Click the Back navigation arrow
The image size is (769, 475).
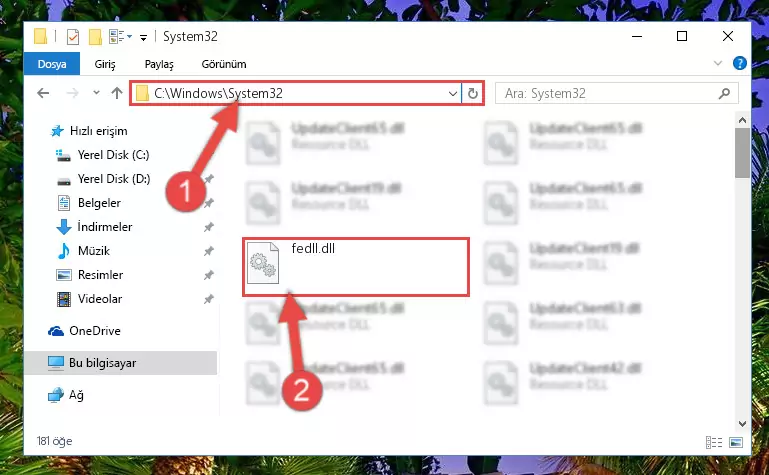(43, 93)
